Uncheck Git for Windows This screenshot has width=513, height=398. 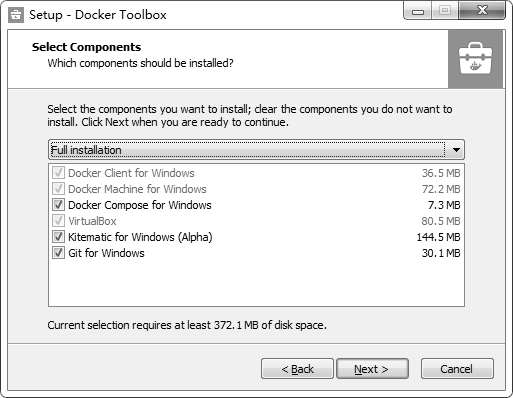(58, 253)
